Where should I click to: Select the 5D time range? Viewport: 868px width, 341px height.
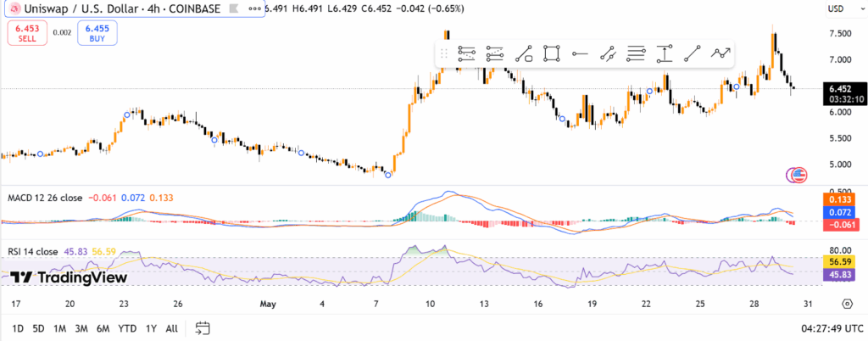[x=38, y=328]
